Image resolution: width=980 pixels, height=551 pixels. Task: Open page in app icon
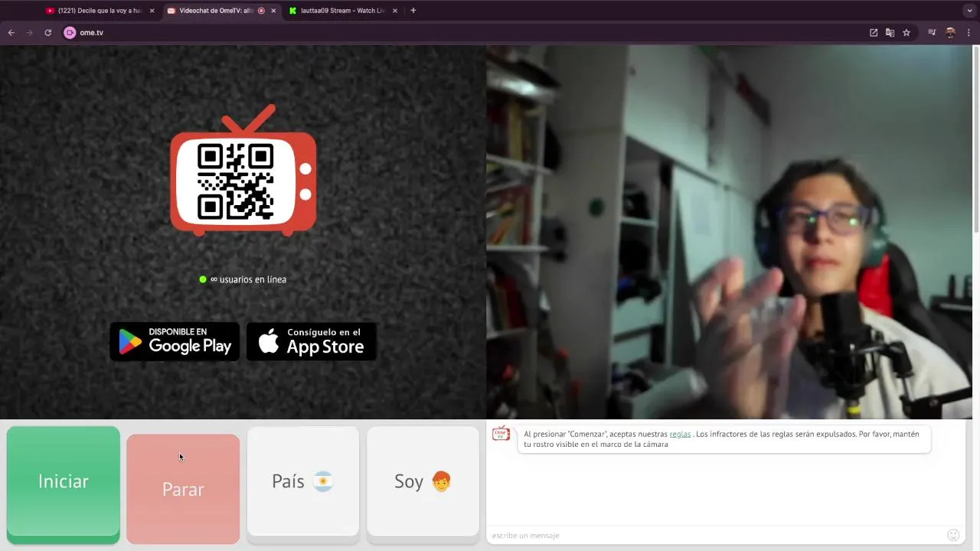click(874, 33)
